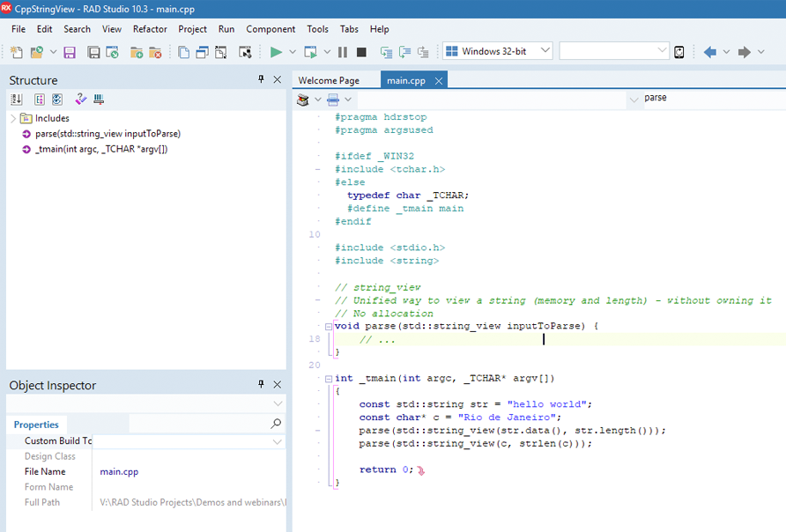Image resolution: width=786 pixels, height=532 pixels.
Task: Click the last Structure toolbar icon
Action: (99, 100)
